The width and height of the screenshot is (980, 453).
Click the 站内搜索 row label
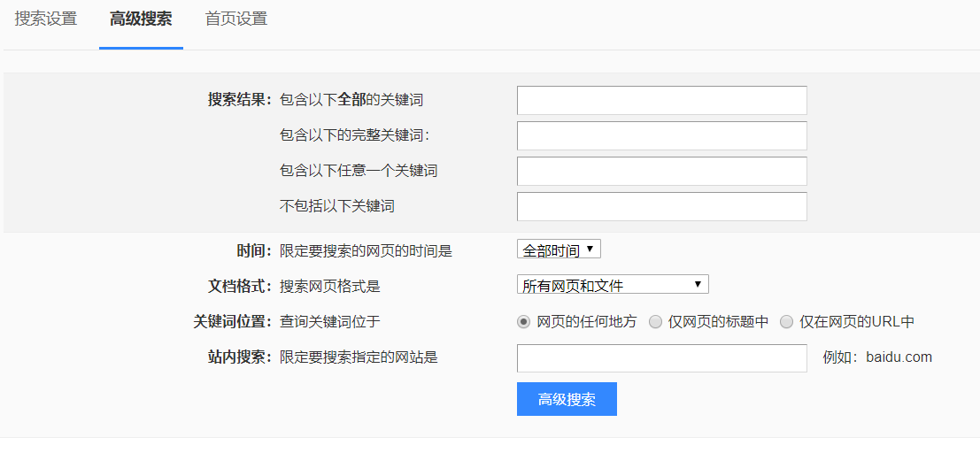coord(239,357)
